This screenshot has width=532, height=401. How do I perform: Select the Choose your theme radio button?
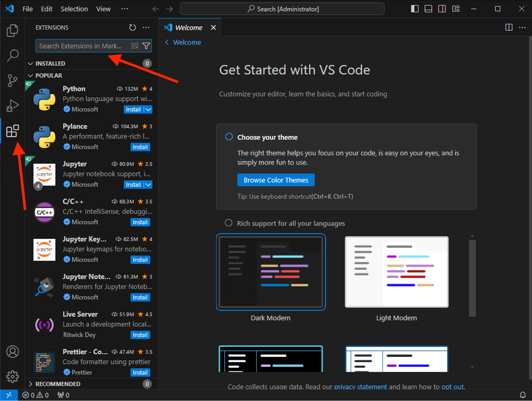(229, 136)
